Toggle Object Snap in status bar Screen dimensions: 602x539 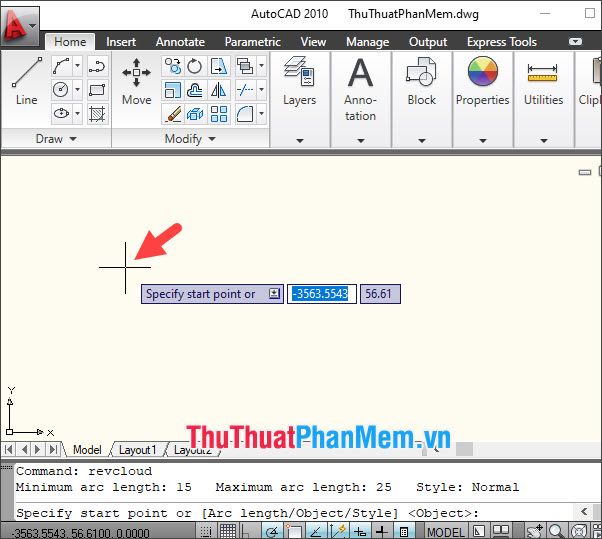click(294, 531)
